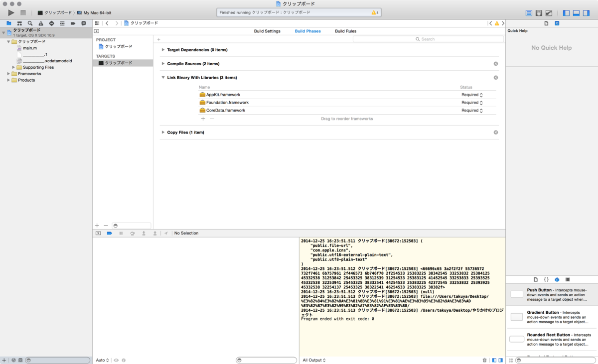This screenshot has width=598, height=364.
Task: Open the Report navigator speech-bubble icon
Action: (x=84, y=23)
